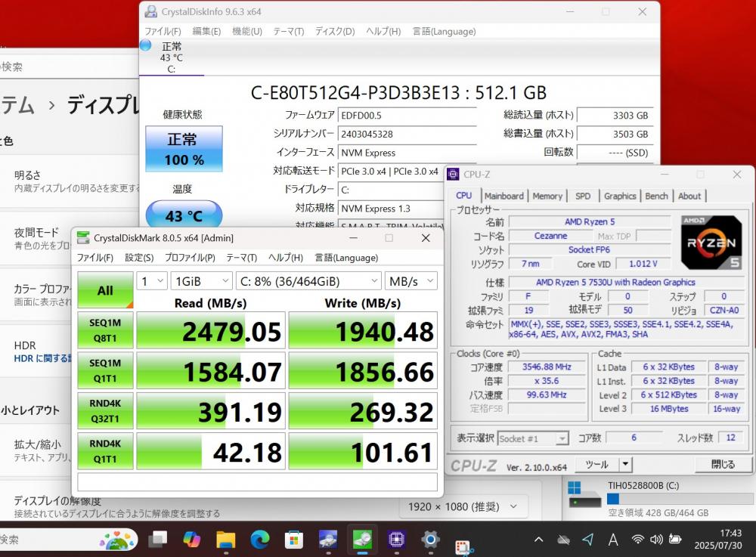Run the SEQ1M Q1T1 test button
Viewport: 756px width, 557px height.
click(105, 370)
